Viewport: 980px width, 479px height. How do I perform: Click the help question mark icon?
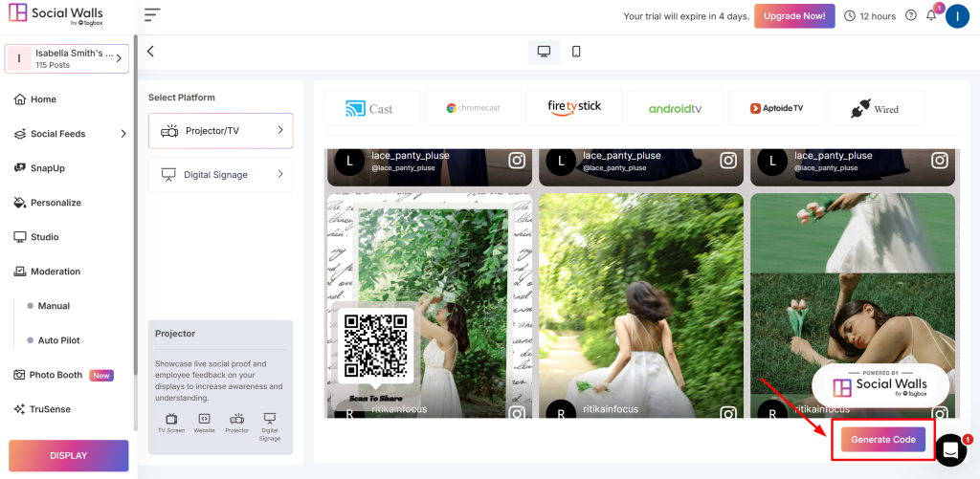point(910,15)
